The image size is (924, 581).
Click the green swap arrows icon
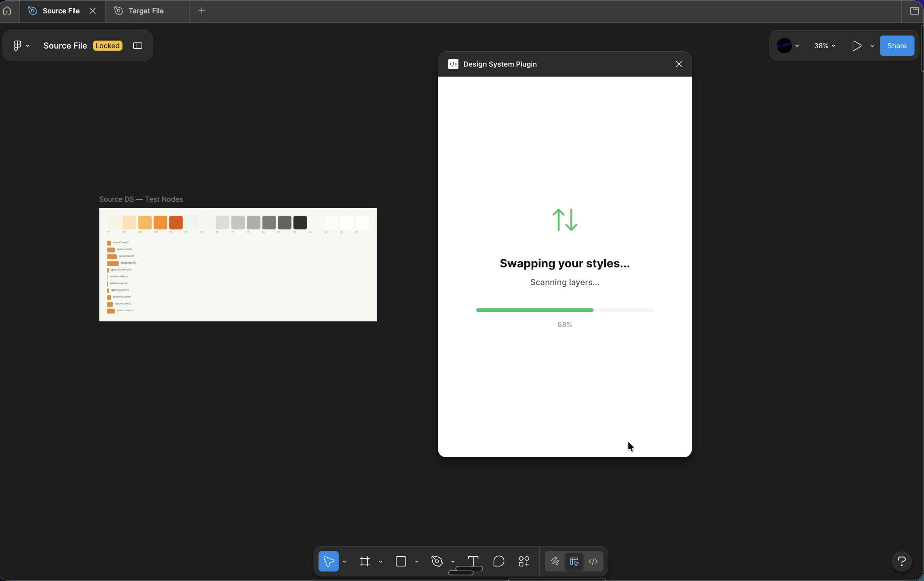point(565,220)
